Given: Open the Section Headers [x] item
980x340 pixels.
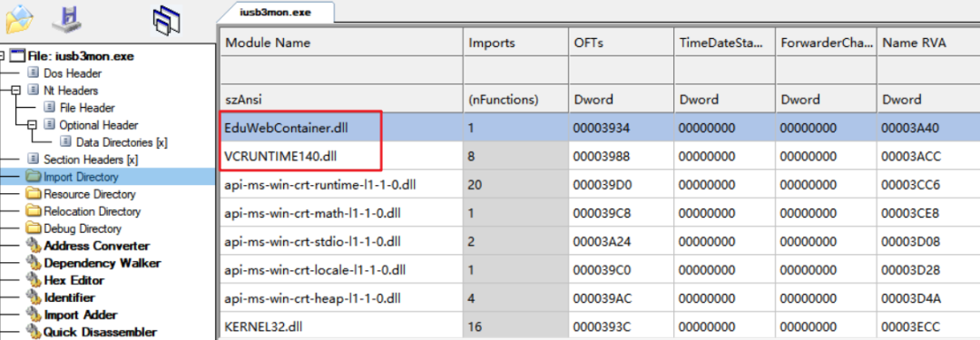Looking at the screenshot, I should [x=91, y=160].
